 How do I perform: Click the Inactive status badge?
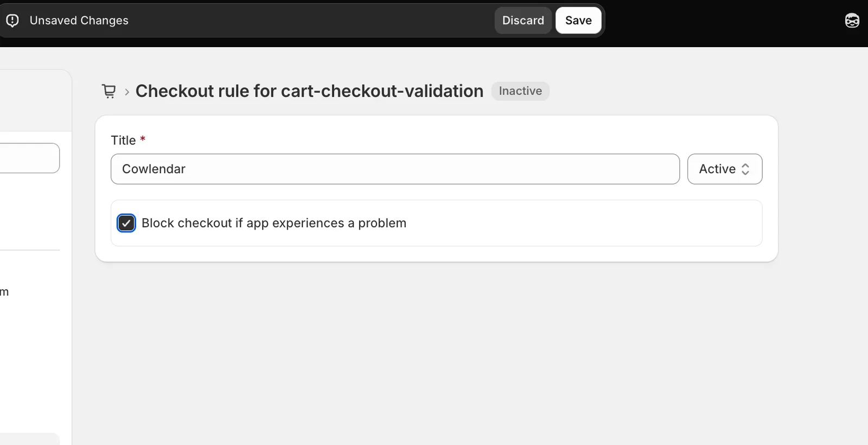tap(520, 91)
